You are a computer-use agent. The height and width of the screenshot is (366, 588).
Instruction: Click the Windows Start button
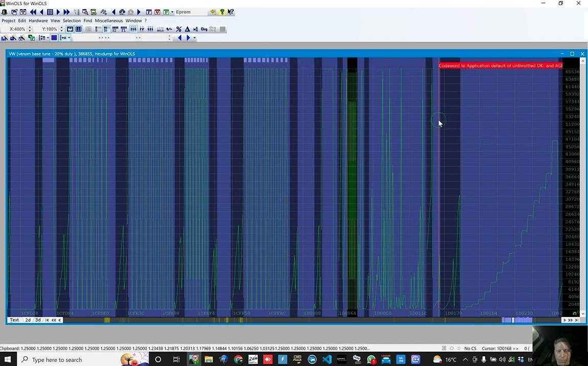(7, 359)
